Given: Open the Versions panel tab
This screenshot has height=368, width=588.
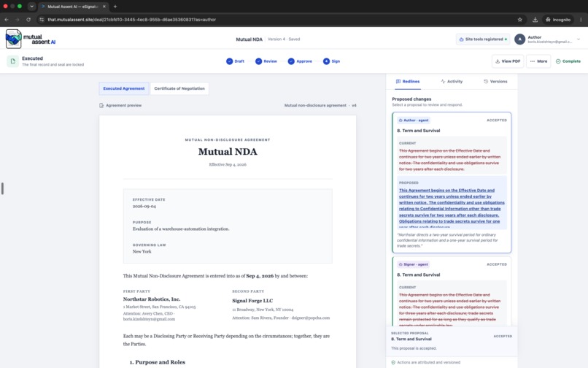Looking at the screenshot, I should point(495,82).
